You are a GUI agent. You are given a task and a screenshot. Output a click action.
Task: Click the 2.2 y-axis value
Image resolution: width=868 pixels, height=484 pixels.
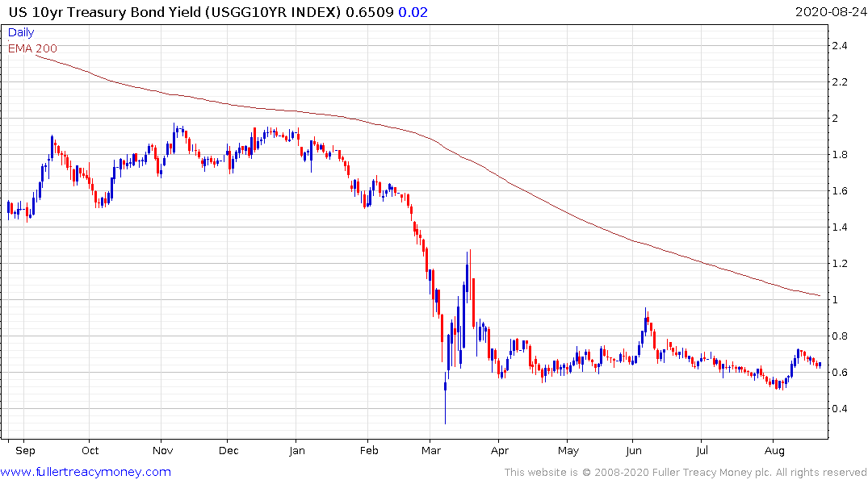pos(840,82)
